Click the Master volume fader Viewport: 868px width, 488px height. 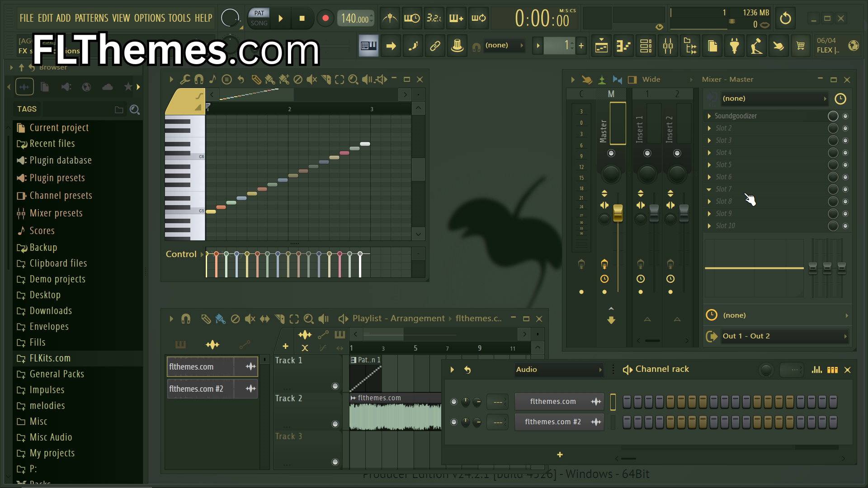click(618, 213)
